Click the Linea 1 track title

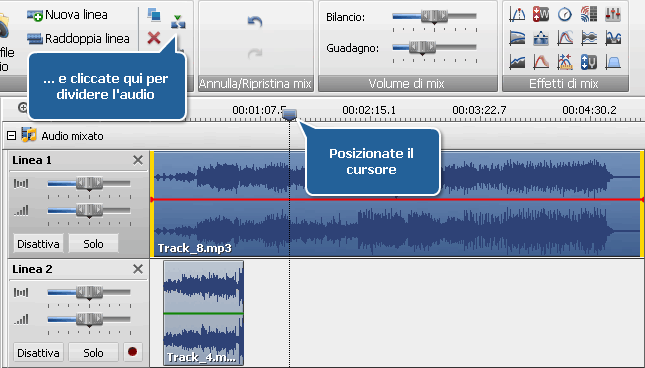32,160
